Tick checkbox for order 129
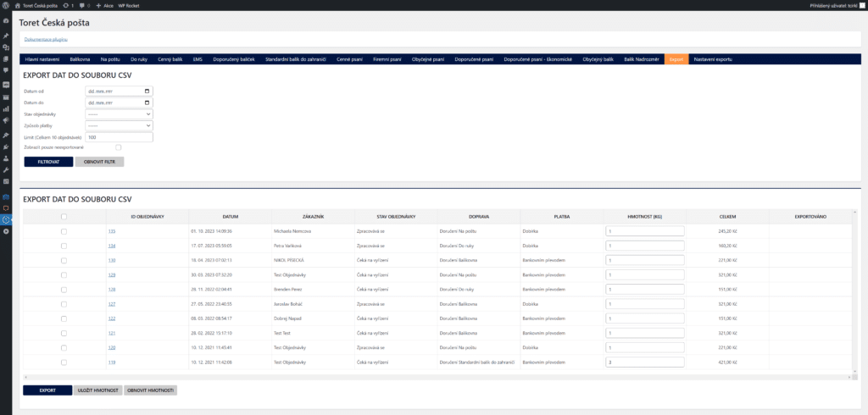 [64, 274]
